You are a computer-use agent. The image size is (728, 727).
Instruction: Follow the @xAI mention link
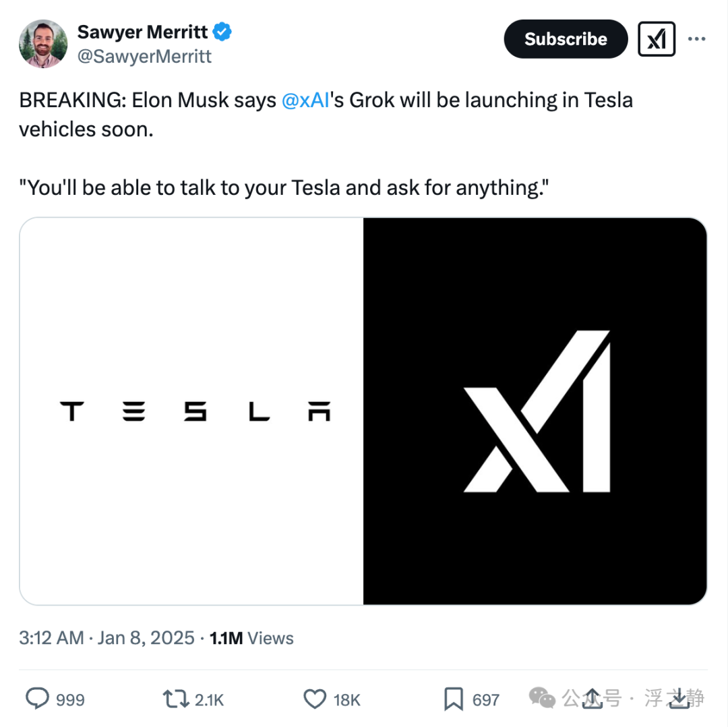pyautogui.click(x=305, y=100)
